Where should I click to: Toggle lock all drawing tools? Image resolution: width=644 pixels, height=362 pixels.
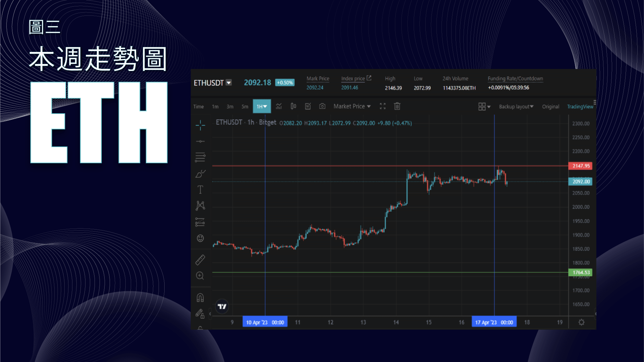point(200,314)
